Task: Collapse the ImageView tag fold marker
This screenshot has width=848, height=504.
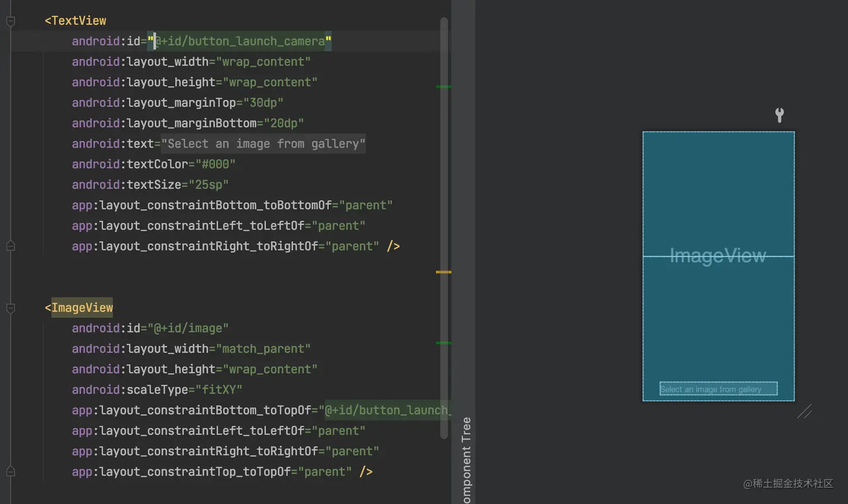Action: [x=11, y=308]
